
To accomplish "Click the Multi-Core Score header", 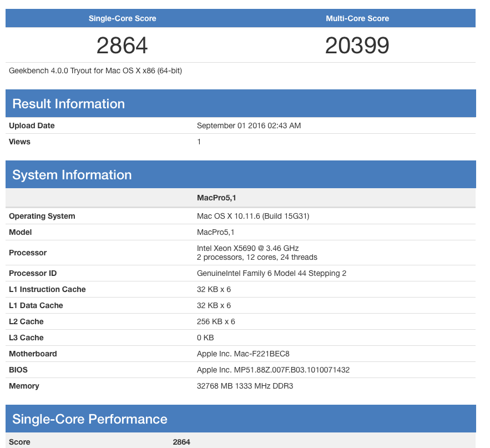I will point(357,18).
